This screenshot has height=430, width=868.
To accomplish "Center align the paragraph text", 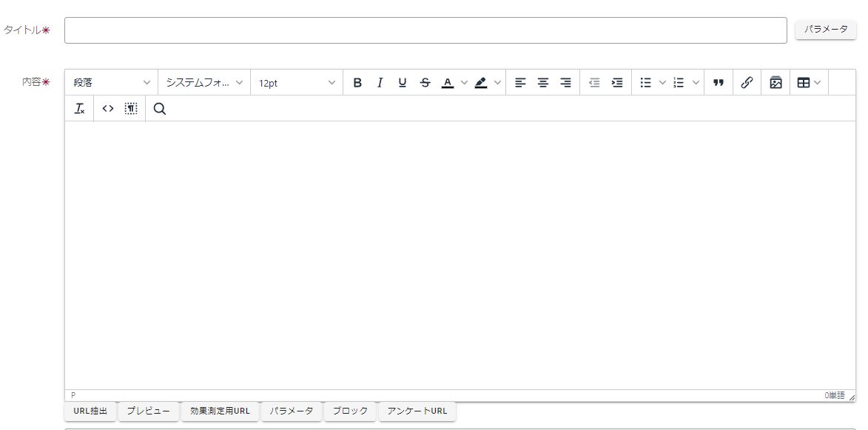I will [x=543, y=83].
